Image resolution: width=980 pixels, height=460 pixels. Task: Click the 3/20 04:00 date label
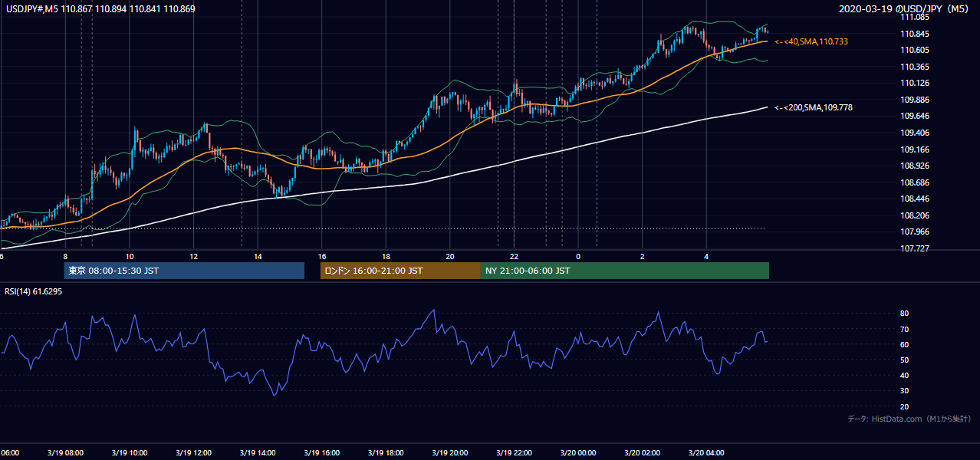pyautogui.click(x=705, y=453)
